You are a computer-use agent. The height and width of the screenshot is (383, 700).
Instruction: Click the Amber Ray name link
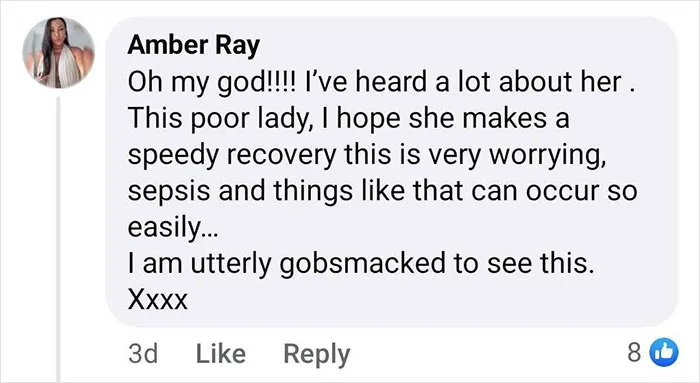[x=193, y=46]
